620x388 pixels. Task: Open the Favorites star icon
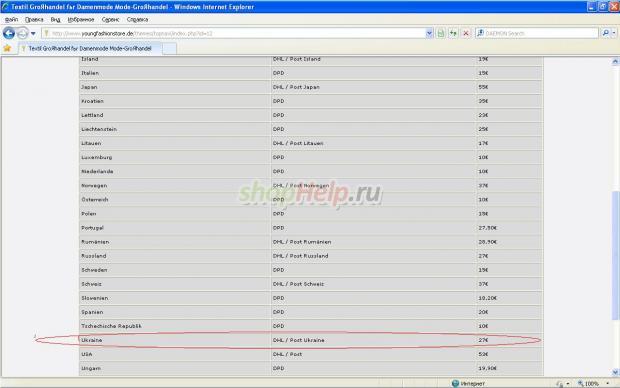[7, 48]
